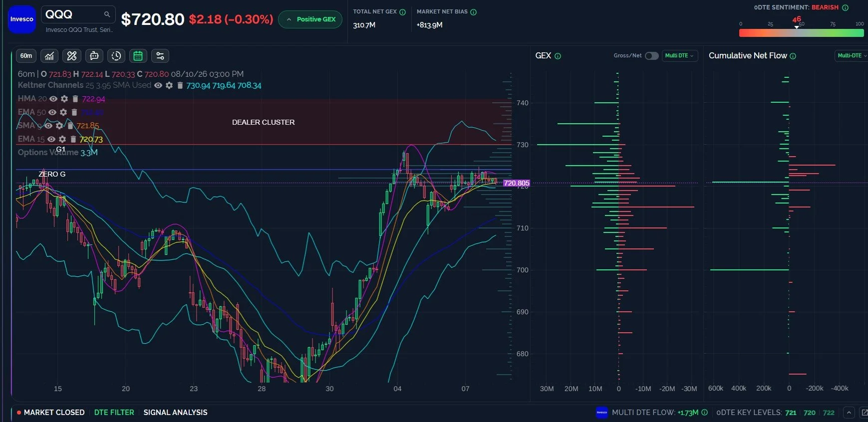
Task: Open the chart history clock icon
Action: coord(116,56)
